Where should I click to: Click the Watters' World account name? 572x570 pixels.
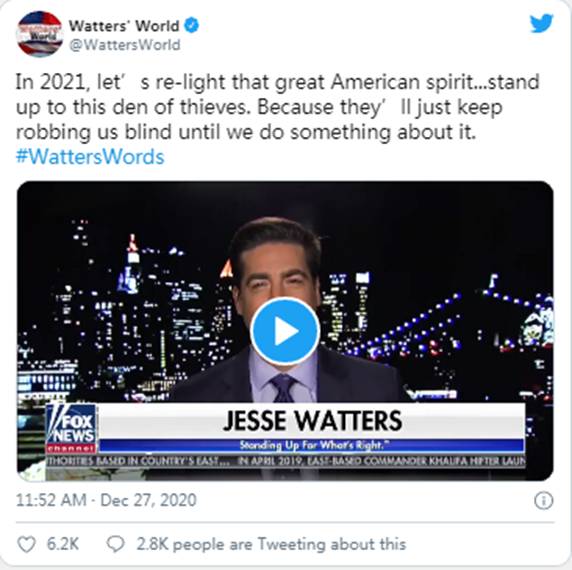click(x=124, y=26)
